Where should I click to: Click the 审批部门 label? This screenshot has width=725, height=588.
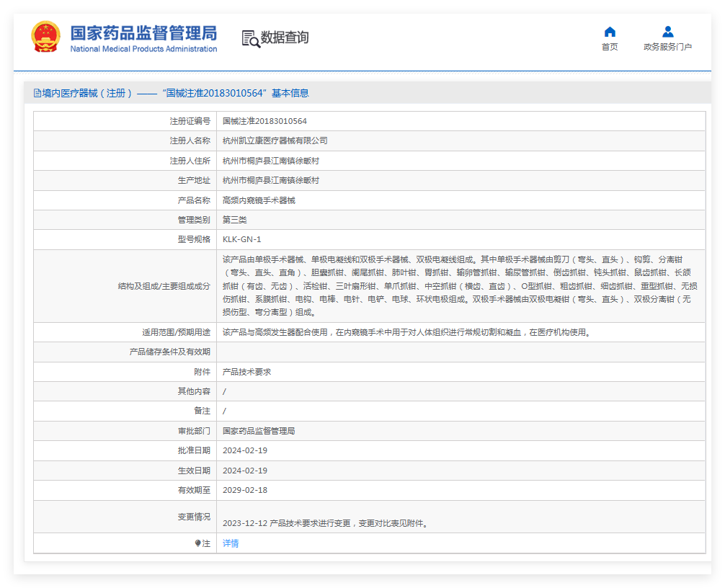pos(194,431)
